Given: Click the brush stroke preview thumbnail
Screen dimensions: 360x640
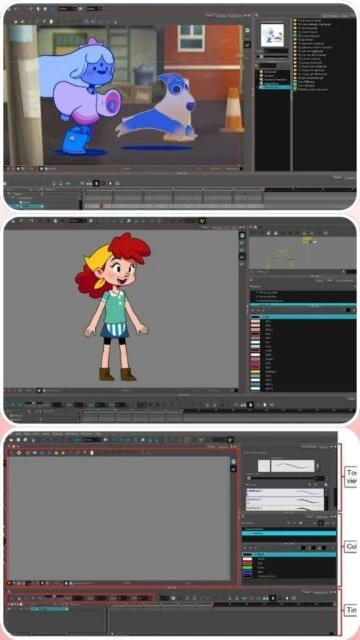Looking at the screenshot, I should click(293, 466).
